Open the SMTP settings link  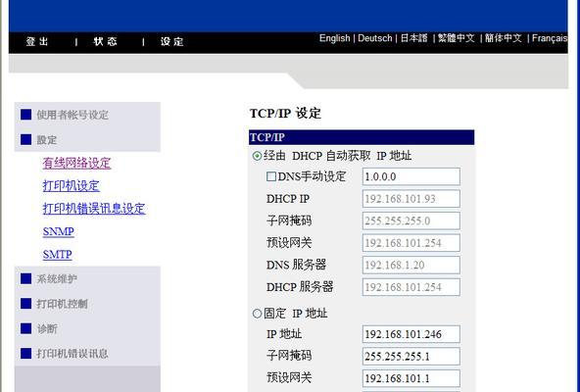[x=58, y=255]
